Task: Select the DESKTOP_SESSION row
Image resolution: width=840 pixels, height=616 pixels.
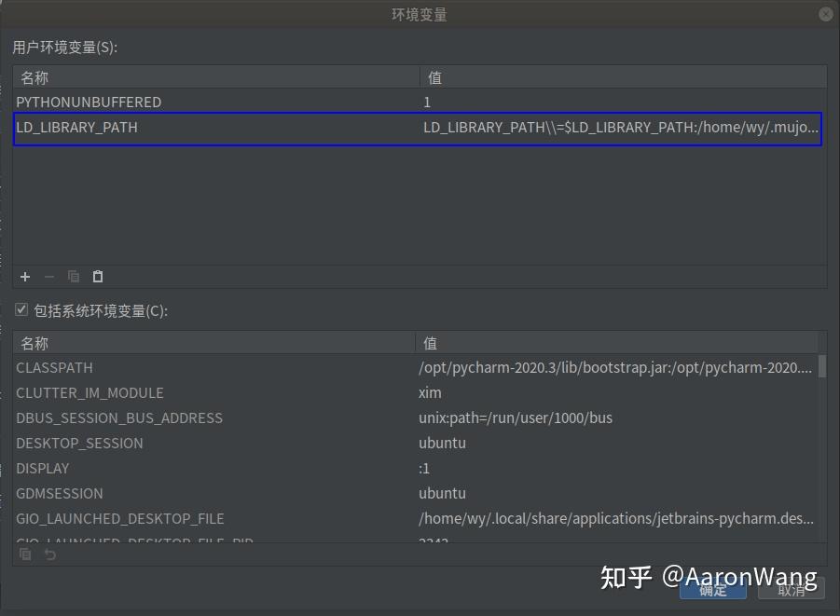Action: pyautogui.click(x=186, y=443)
